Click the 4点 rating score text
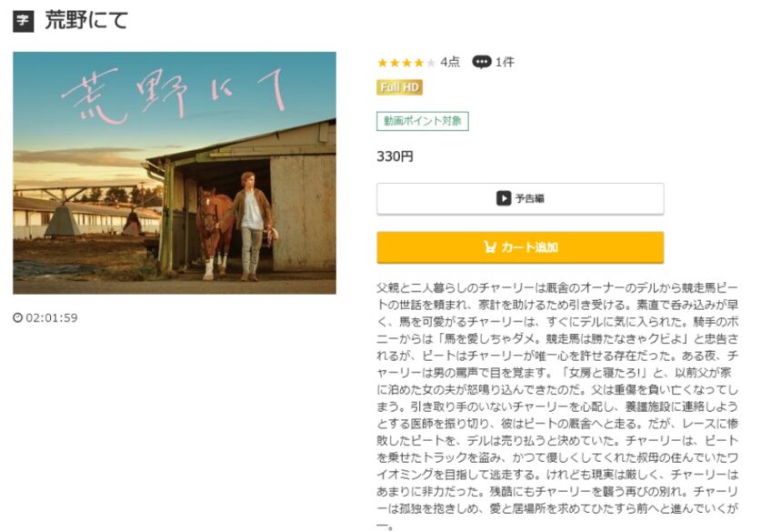The height and width of the screenshot is (532, 771). 450,62
